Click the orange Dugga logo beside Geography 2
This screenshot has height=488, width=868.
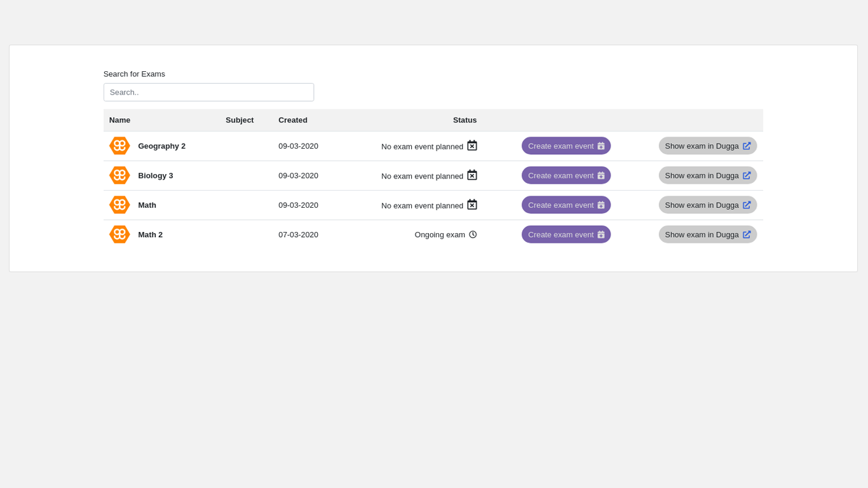tap(119, 146)
